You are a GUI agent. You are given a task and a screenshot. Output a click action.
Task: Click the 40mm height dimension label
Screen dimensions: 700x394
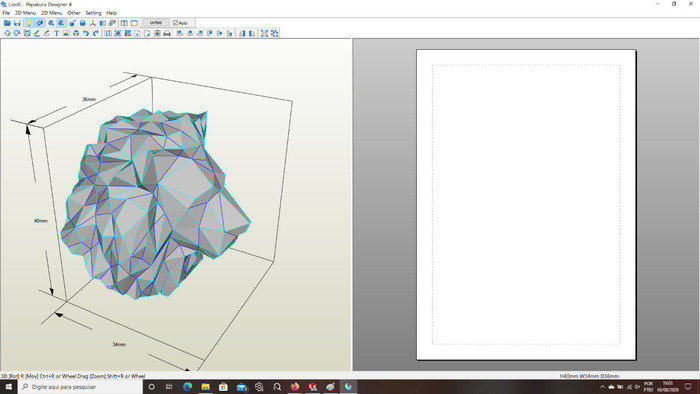[x=41, y=221]
